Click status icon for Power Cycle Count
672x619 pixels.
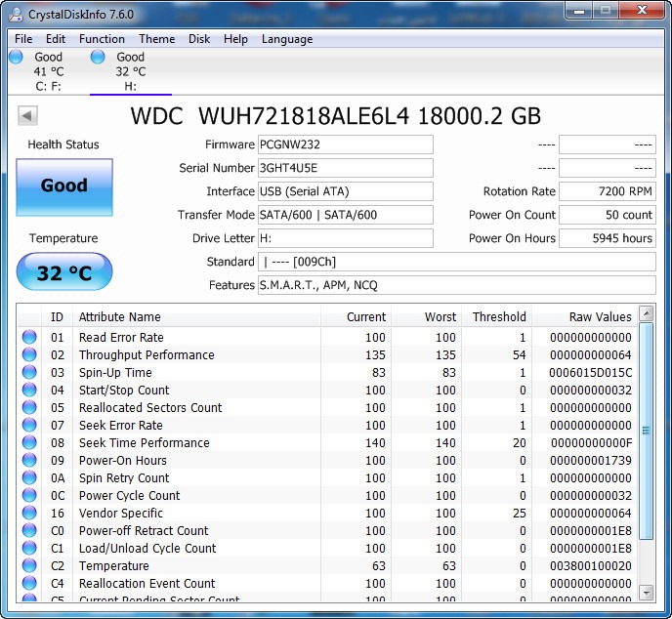pyautogui.click(x=29, y=495)
